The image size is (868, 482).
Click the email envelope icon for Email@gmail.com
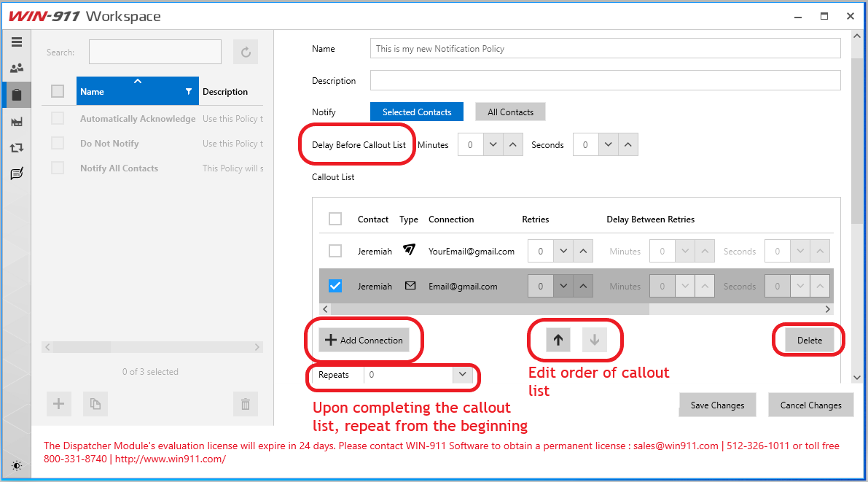click(x=410, y=286)
